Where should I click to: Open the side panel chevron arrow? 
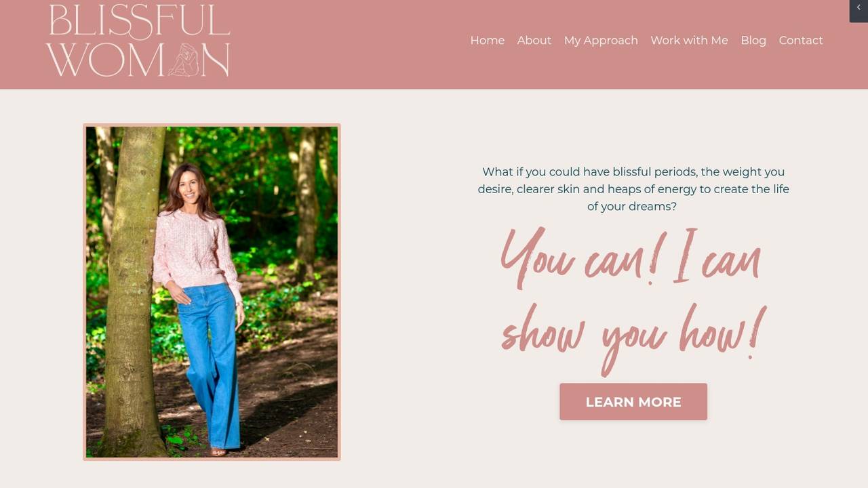click(859, 8)
